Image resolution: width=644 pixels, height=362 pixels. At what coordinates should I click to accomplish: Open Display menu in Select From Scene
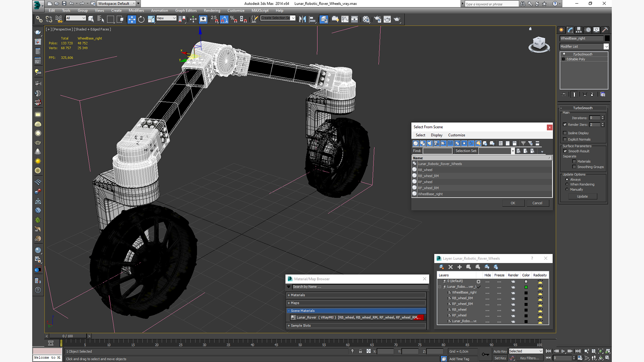(436, 135)
